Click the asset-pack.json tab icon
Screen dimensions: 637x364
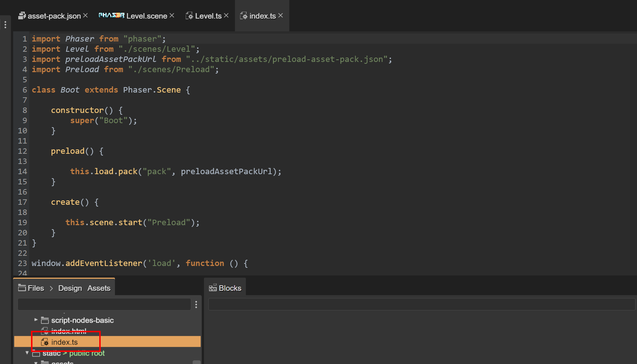coord(22,16)
